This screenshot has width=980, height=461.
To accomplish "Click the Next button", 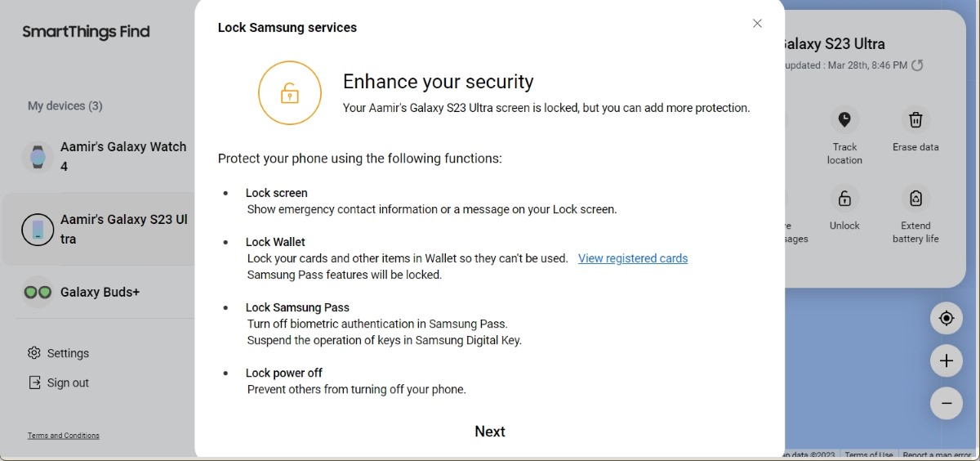I will 490,432.
